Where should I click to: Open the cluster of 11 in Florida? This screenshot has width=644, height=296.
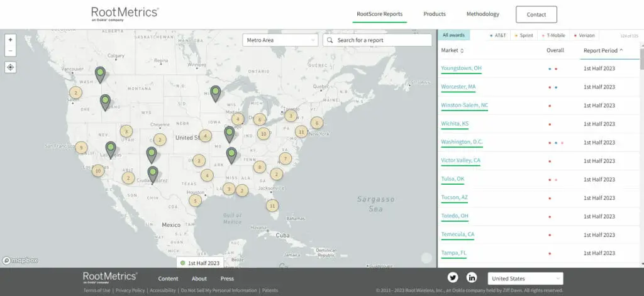pos(272,206)
